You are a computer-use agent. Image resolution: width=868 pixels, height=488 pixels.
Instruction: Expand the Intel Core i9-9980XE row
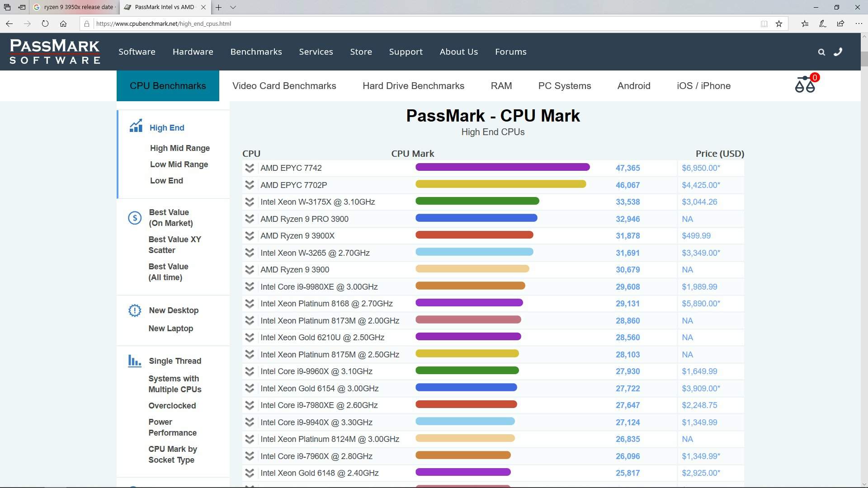[249, 286]
